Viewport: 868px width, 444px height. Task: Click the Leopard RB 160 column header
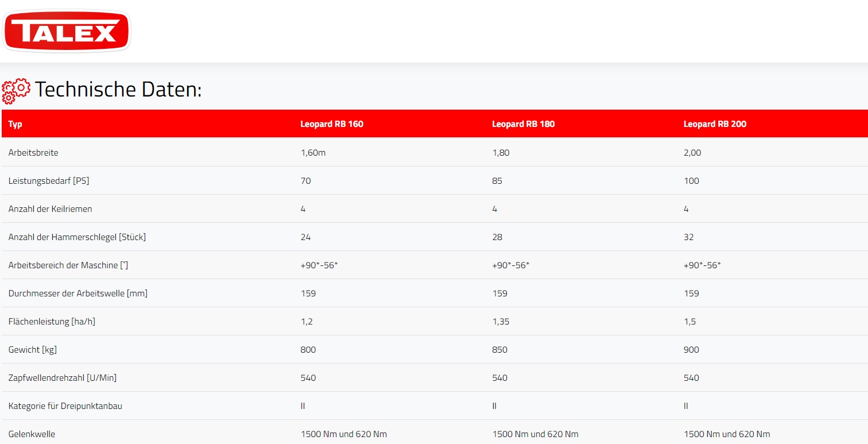[x=332, y=124]
